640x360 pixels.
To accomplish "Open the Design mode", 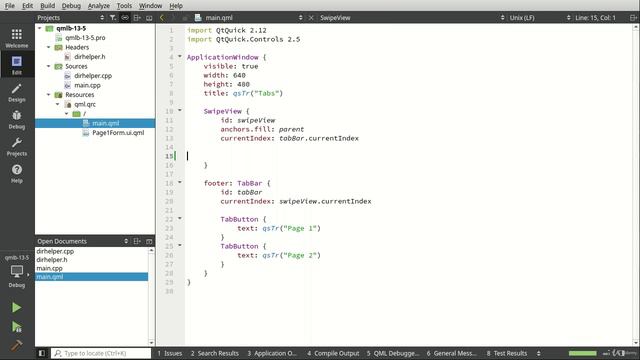I will click(x=17, y=93).
